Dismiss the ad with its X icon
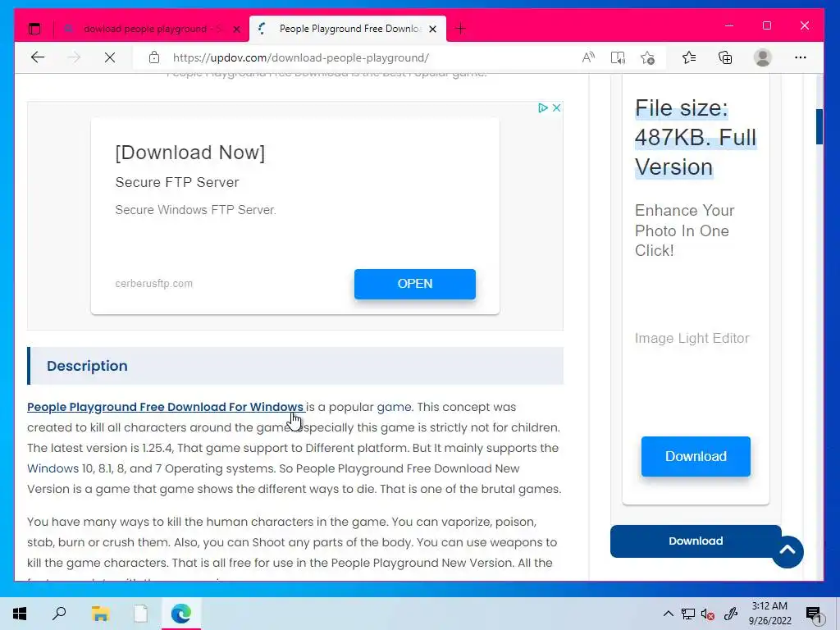Viewport: 840px width, 630px height. tap(557, 107)
